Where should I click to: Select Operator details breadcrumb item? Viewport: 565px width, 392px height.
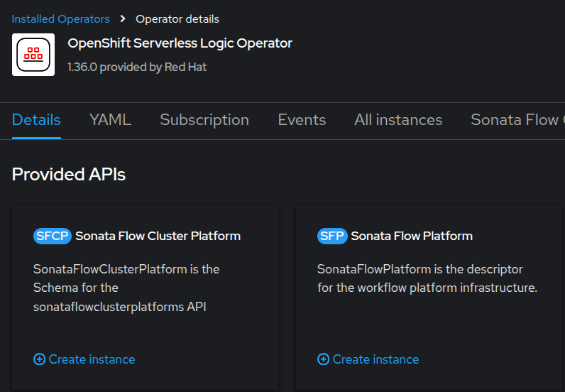(x=177, y=19)
